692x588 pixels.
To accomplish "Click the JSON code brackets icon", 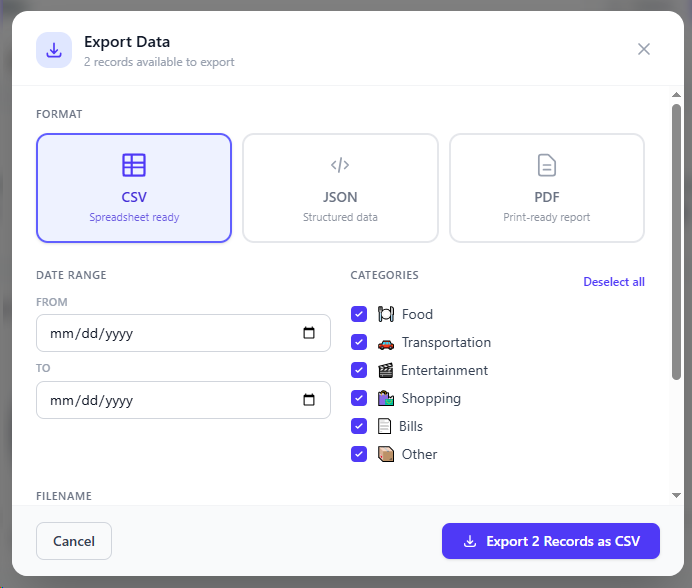I will click(340, 165).
